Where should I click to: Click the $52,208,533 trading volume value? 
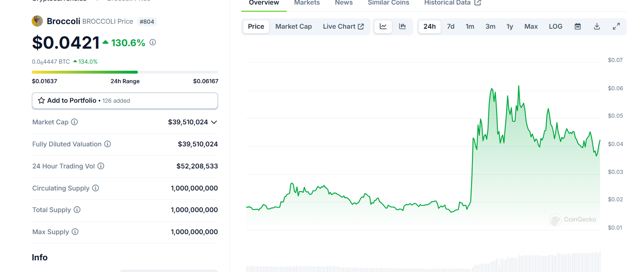[x=197, y=166]
